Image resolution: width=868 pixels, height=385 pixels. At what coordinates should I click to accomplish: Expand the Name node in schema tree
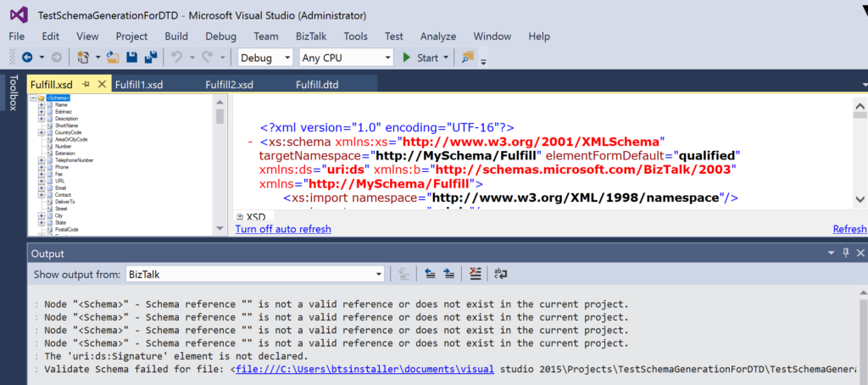point(42,104)
